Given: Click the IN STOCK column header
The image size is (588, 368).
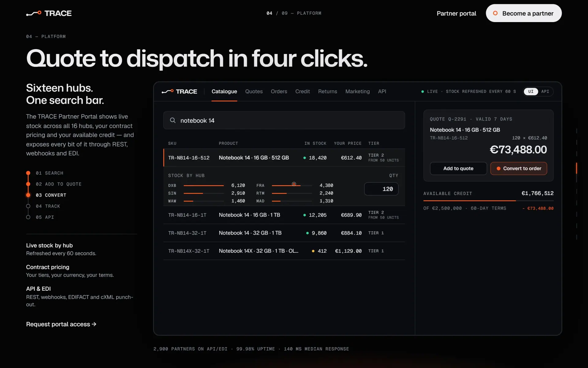Looking at the screenshot, I should [315, 143].
